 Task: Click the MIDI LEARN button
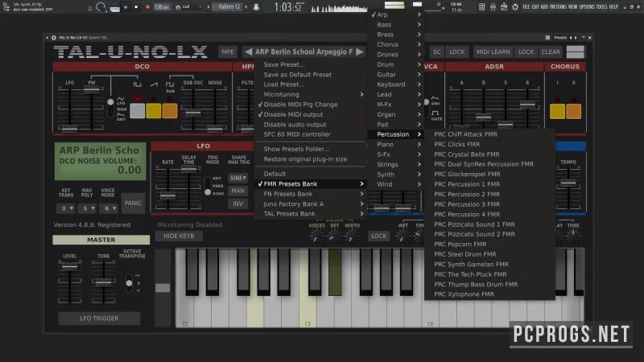click(x=493, y=51)
